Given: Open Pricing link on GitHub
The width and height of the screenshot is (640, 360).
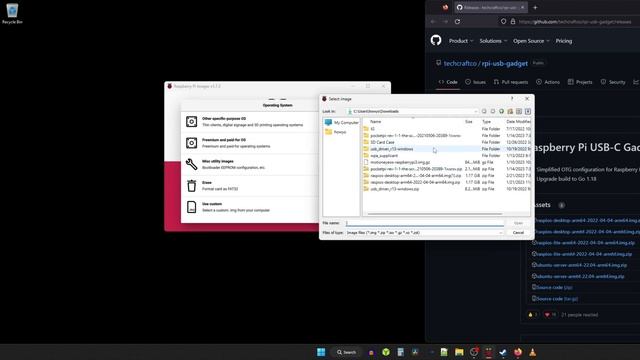Looking at the screenshot, I should pyautogui.click(x=564, y=41).
